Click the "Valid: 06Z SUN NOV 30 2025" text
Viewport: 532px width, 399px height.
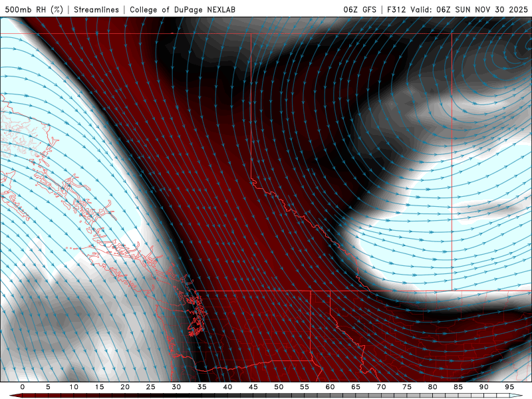tap(469, 9)
